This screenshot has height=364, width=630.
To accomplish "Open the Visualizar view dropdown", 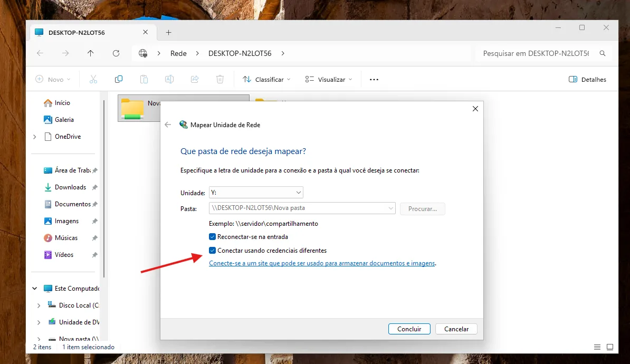I will (329, 80).
